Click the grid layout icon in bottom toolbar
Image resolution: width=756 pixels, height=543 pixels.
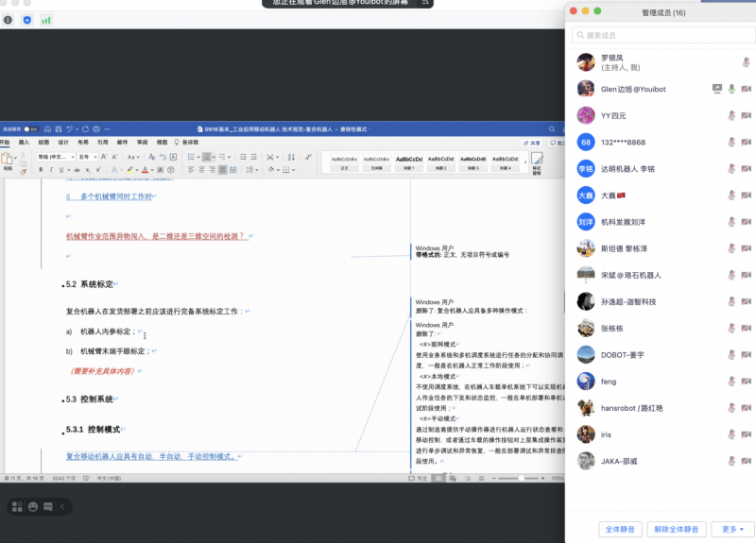pos(17,507)
